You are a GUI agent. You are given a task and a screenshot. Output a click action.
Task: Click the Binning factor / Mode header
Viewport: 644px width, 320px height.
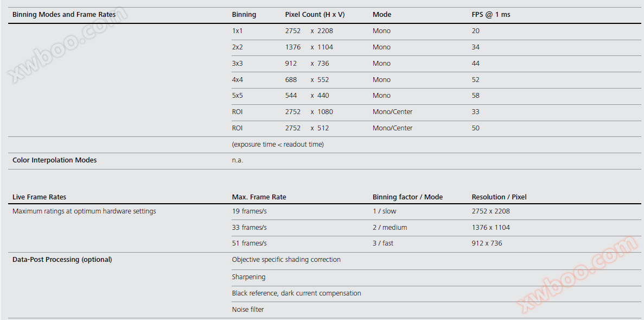pos(407,197)
